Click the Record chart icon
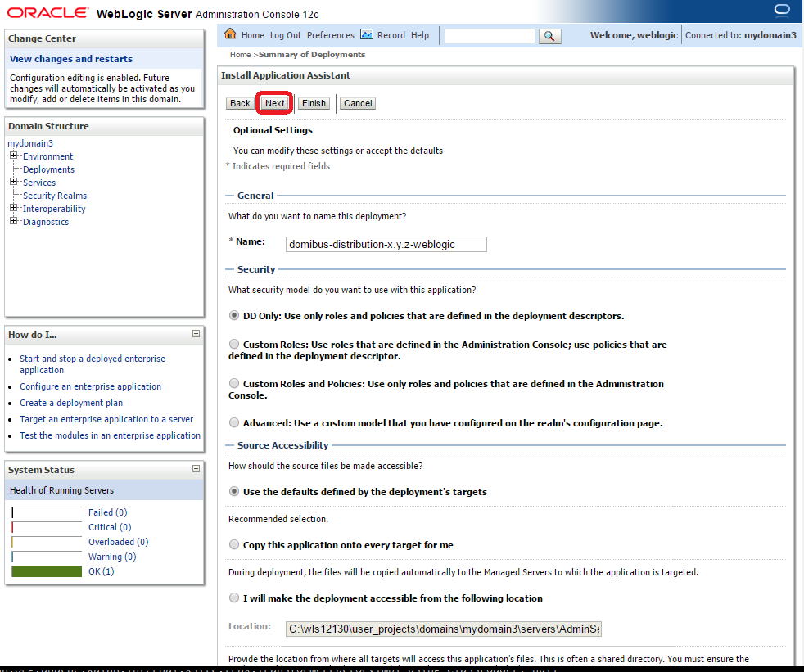 (367, 34)
